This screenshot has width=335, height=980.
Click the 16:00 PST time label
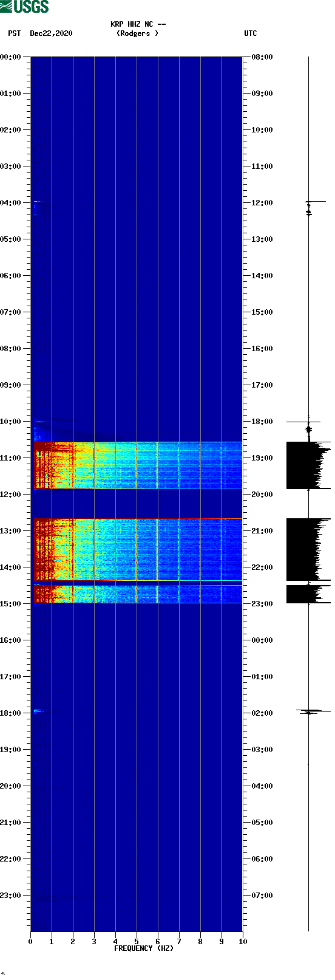click(x=11, y=640)
